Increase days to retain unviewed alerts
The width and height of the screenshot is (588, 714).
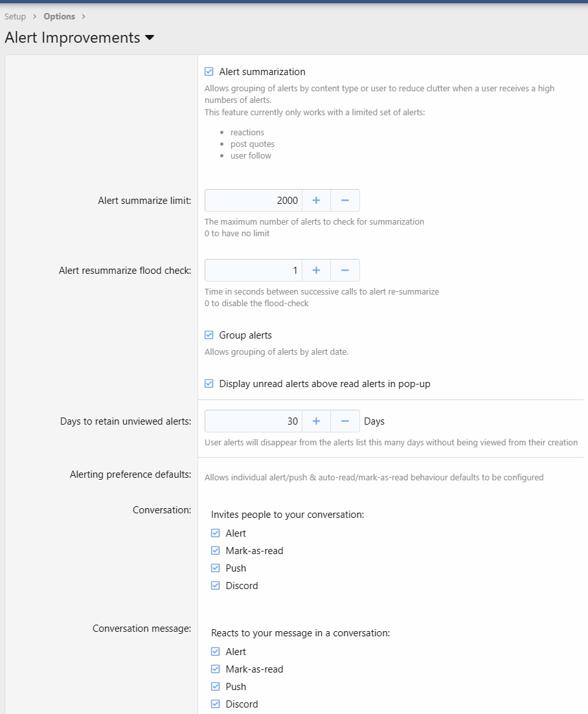pyautogui.click(x=316, y=421)
